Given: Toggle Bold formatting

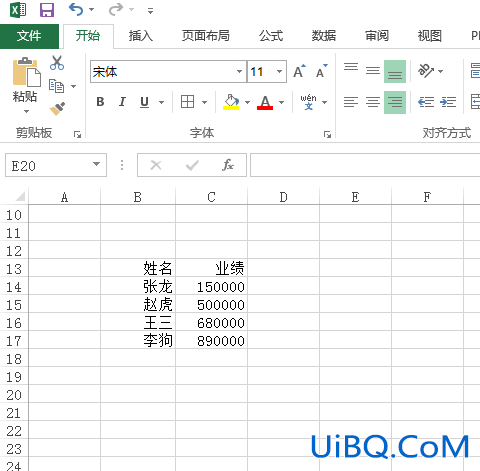Looking at the screenshot, I should (x=100, y=102).
